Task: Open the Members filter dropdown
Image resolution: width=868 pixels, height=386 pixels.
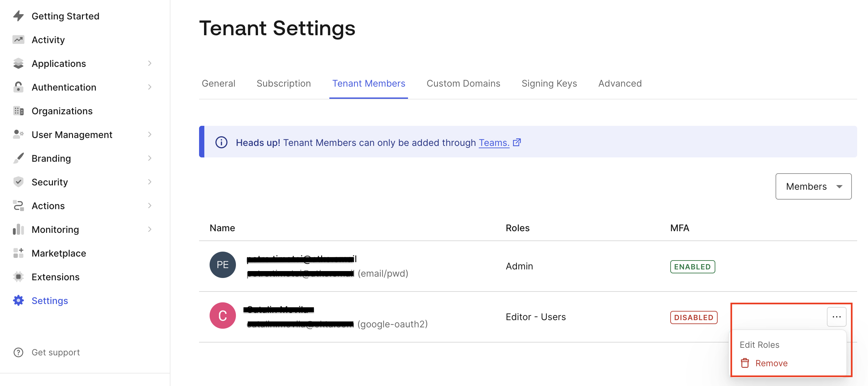Action: tap(813, 186)
